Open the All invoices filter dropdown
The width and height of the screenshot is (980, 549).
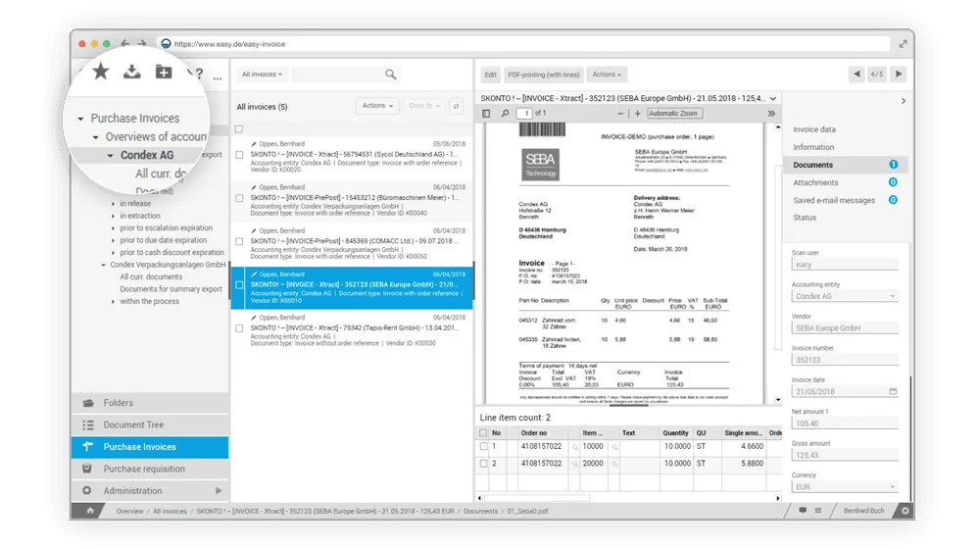pos(263,75)
